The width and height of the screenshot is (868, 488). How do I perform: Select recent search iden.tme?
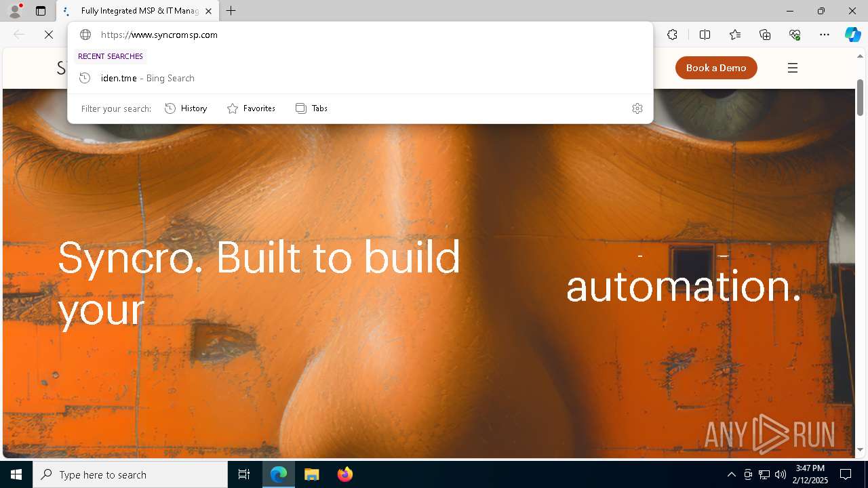(x=360, y=78)
